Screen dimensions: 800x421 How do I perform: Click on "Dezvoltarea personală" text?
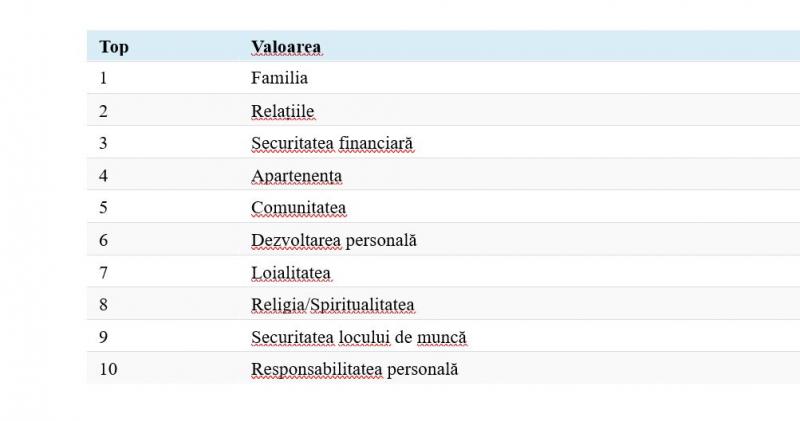[333, 240]
